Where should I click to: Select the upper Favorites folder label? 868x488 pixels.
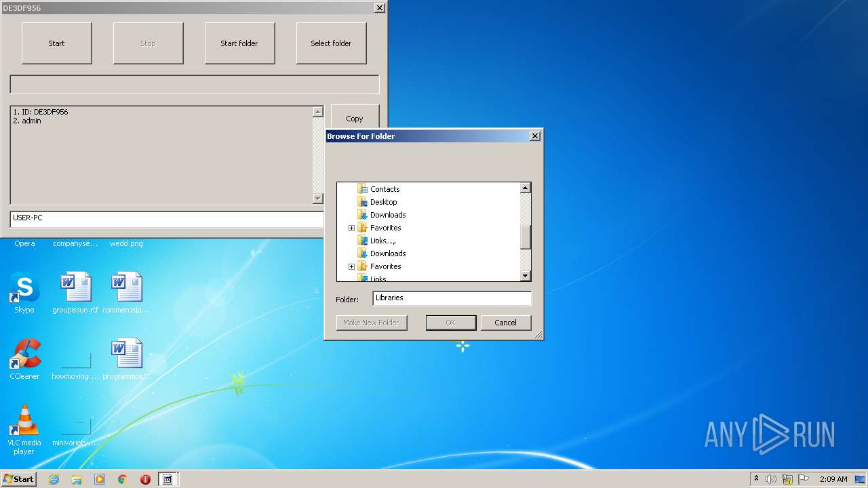(385, 228)
